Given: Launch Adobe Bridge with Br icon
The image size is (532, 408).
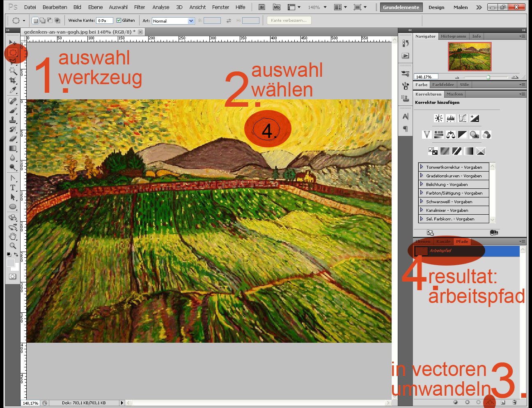Looking at the screenshot, I should pyautogui.click(x=262, y=7).
